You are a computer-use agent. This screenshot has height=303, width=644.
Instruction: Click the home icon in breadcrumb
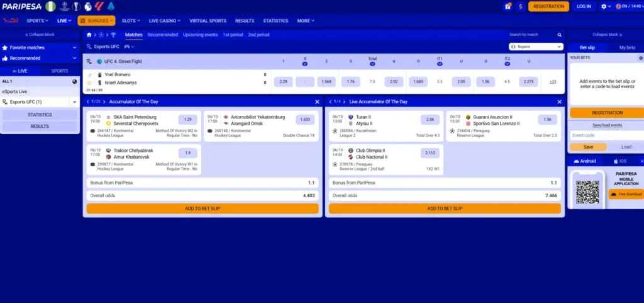89,35
